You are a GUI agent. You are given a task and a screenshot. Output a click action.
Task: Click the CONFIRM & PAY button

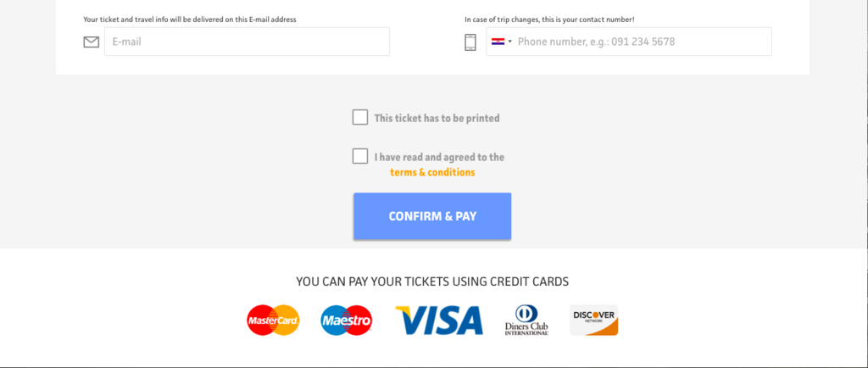[432, 216]
